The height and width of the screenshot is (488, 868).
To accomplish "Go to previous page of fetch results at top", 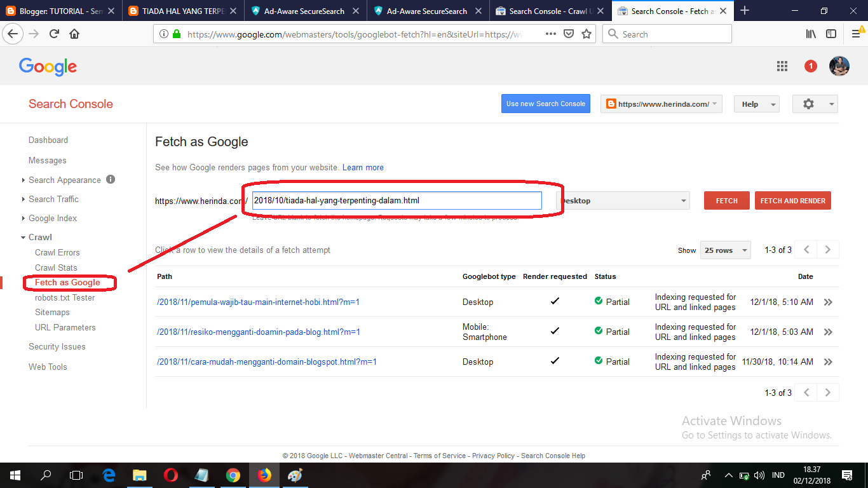I will (806, 250).
